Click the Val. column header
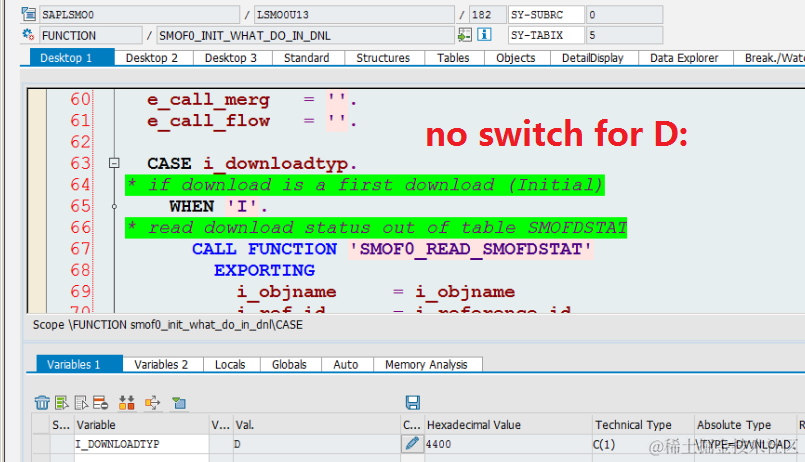Screen dimensions: 805x462 317,425
